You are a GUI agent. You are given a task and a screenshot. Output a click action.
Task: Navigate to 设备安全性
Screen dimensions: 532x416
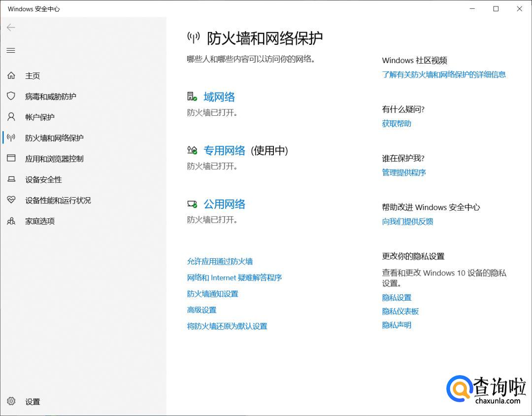(x=43, y=179)
